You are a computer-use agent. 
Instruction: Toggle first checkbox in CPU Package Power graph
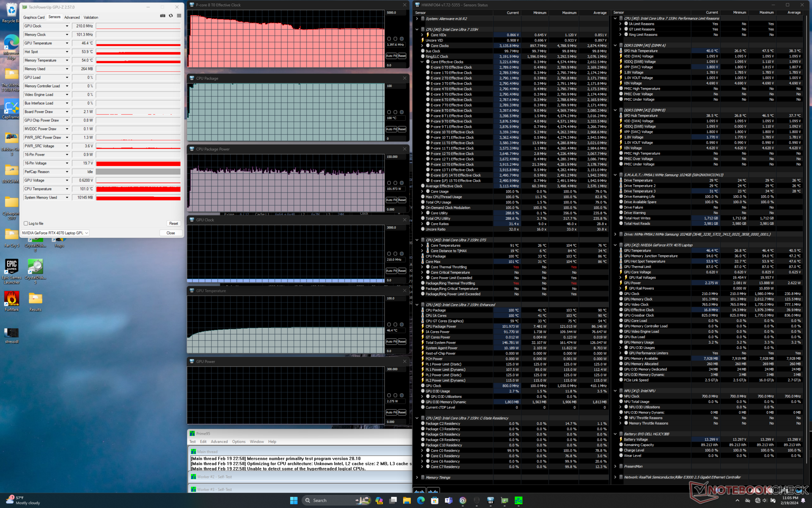coord(389,183)
